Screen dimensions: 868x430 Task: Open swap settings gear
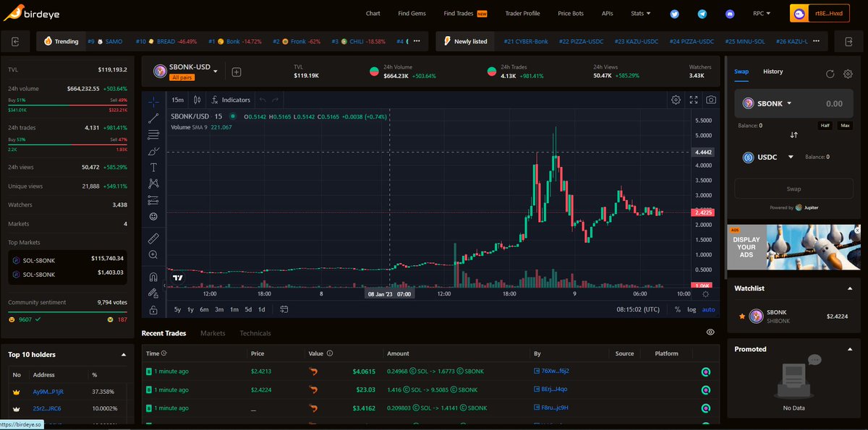pyautogui.click(x=848, y=74)
